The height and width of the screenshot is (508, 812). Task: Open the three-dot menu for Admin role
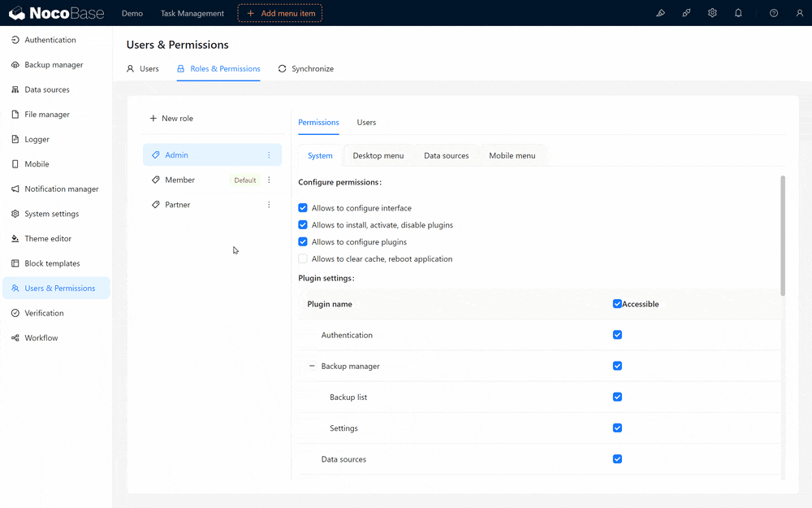[x=269, y=155]
